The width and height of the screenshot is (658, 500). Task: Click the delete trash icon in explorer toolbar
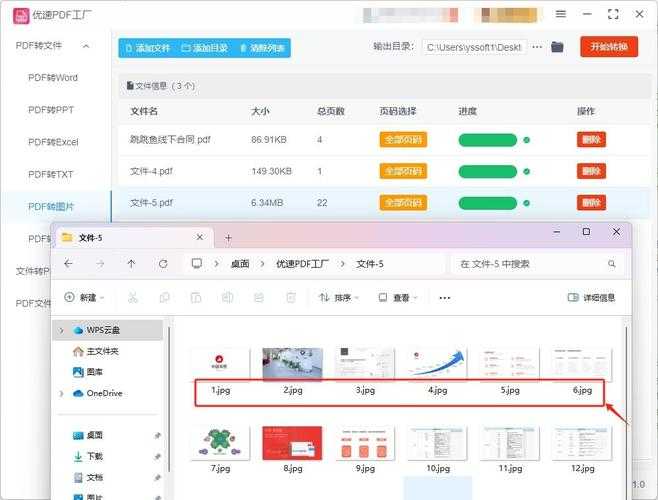(290, 298)
